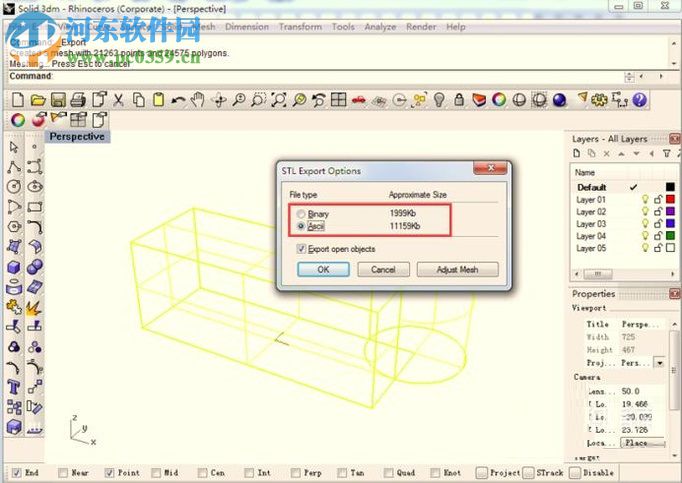Image resolution: width=682 pixels, height=483 pixels.
Task: Toggle the Point osnap checkbox
Action: point(110,473)
